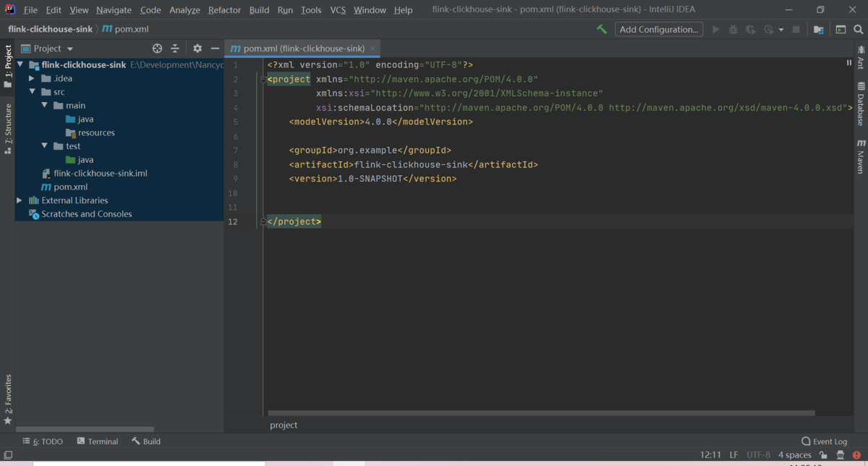Screen dimensions: 868x466
Task: Open the VCS menu
Action: click(x=338, y=10)
